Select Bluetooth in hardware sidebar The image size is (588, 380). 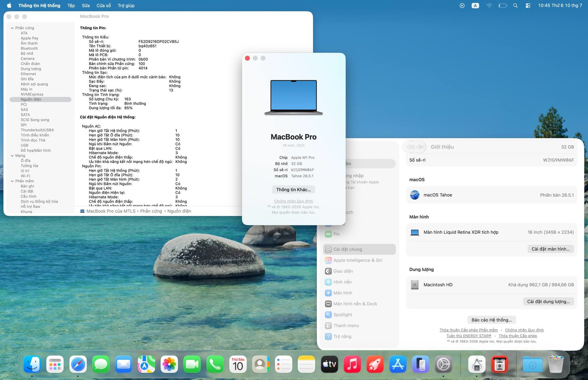click(x=29, y=48)
